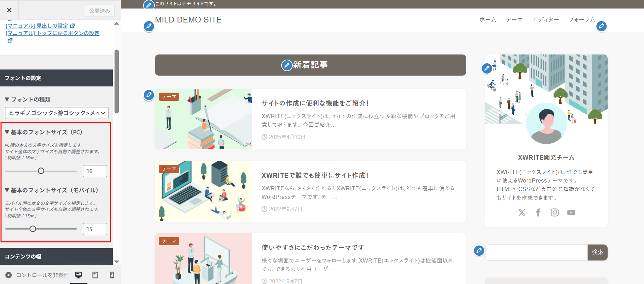The width and height of the screenshot is (644, 284).
Task: Click the PC font size slider handle
Action: (x=41, y=171)
